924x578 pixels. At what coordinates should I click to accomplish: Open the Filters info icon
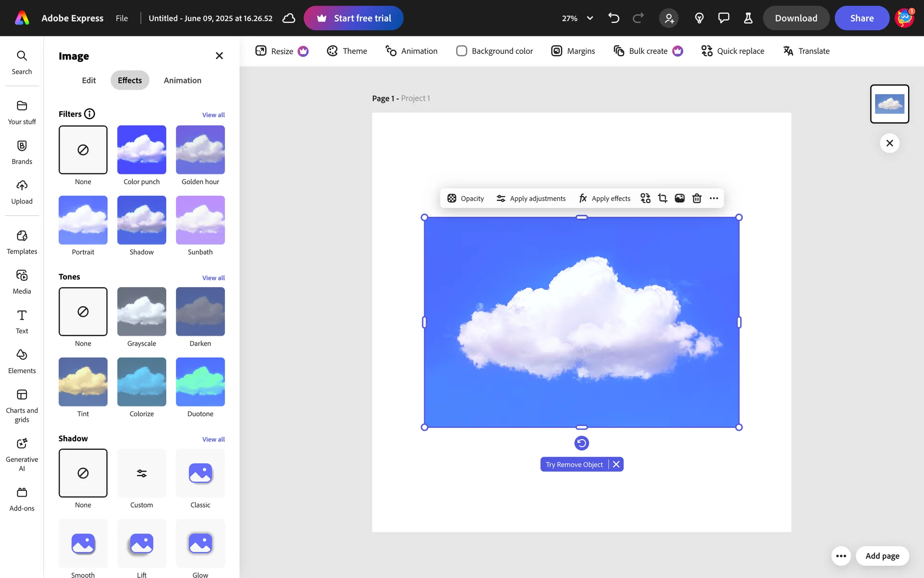[x=90, y=114]
